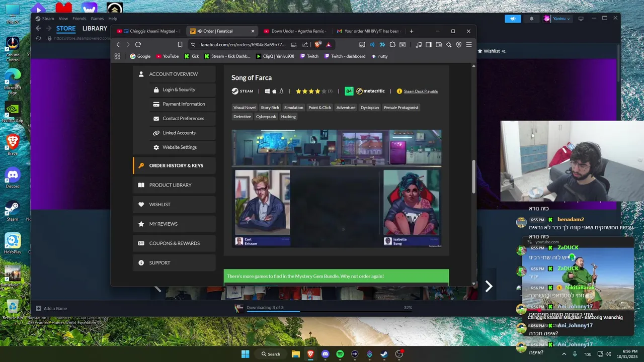
Task: Open Coupons & Rewards page
Action: coord(174,243)
